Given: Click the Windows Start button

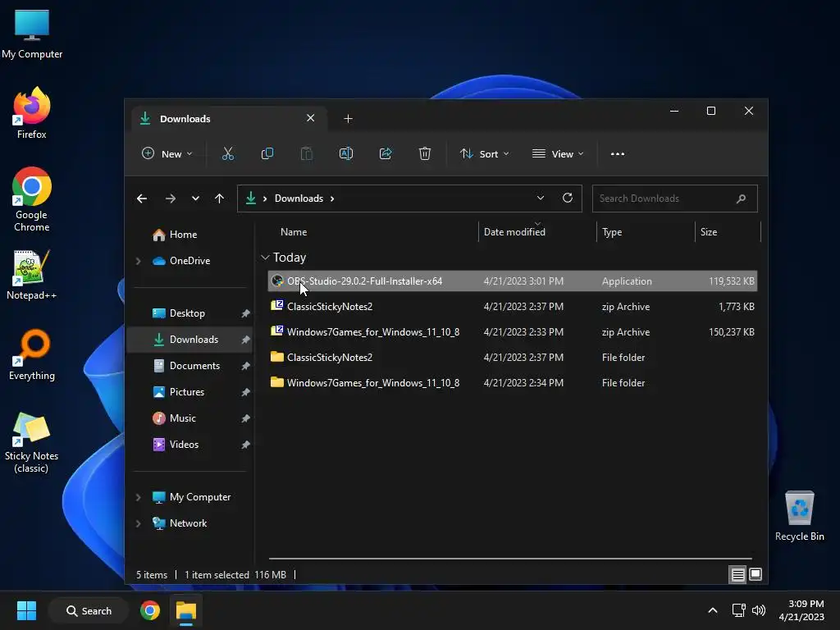Looking at the screenshot, I should tap(26, 610).
